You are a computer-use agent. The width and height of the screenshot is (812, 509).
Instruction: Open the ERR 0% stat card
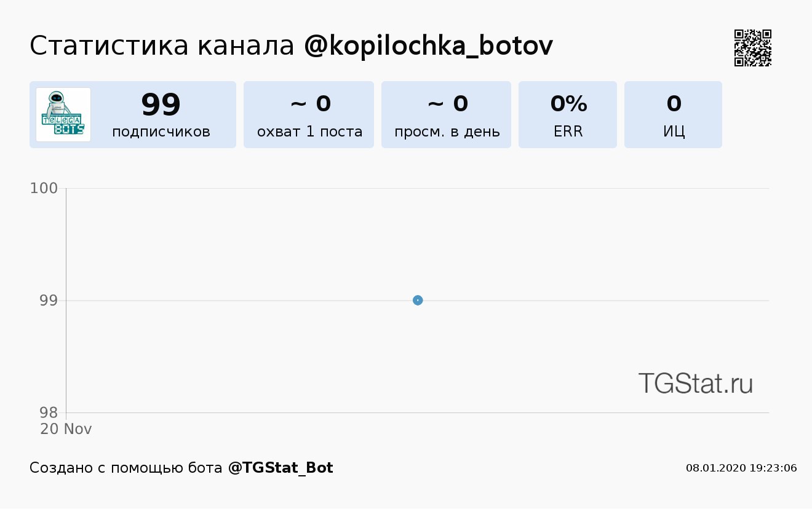pyautogui.click(x=568, y=114)
